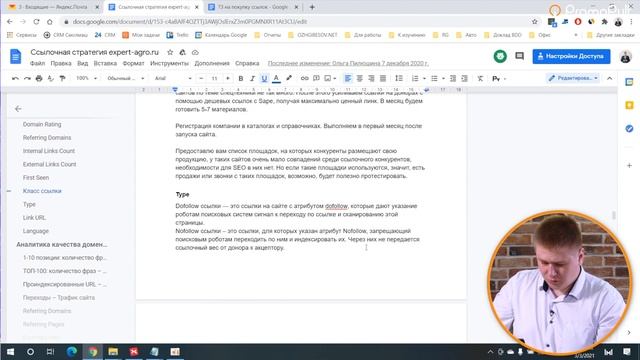This screenshot has width=640, height=360.
Task: Open bulleted list style dropdown arrow
Action: 443,78
